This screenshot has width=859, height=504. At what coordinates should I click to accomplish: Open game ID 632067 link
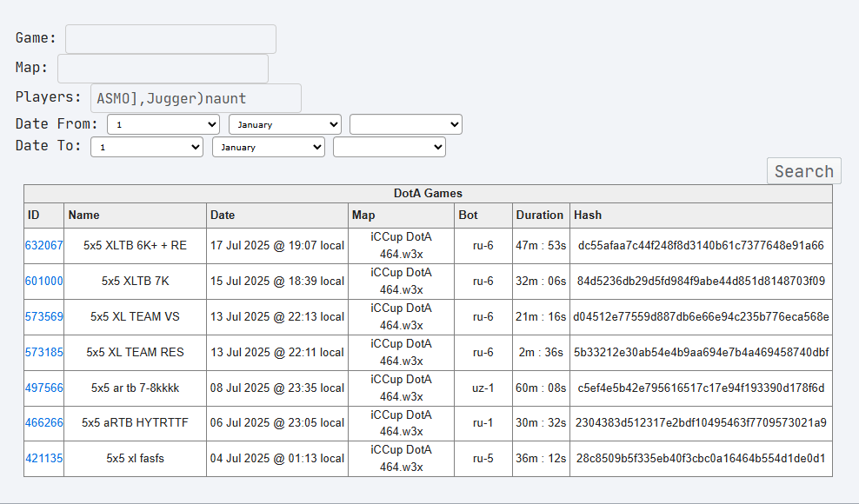tap(43, 245)
